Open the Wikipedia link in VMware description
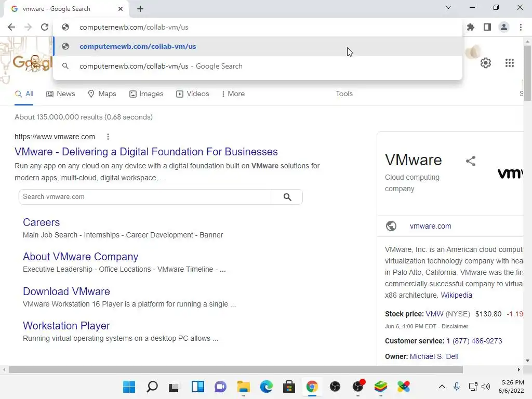This screenshot has width=532, height=399. click(456, 295)
